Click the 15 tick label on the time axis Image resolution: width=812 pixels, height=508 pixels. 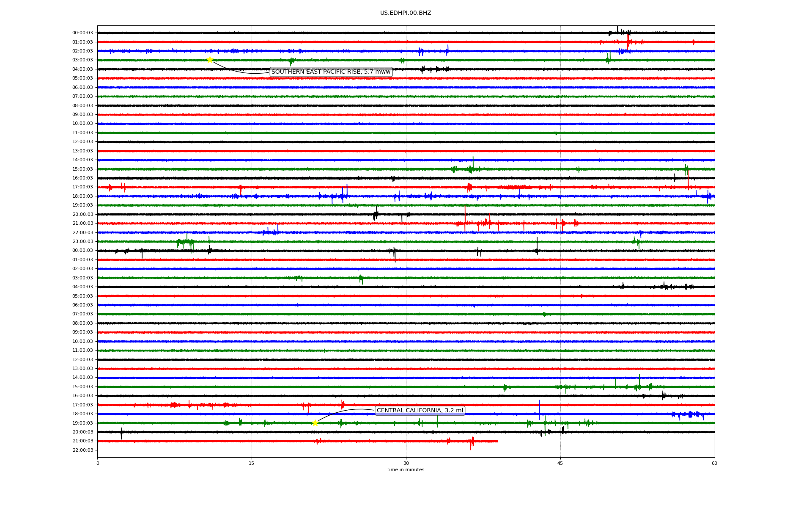coord(252,463)
